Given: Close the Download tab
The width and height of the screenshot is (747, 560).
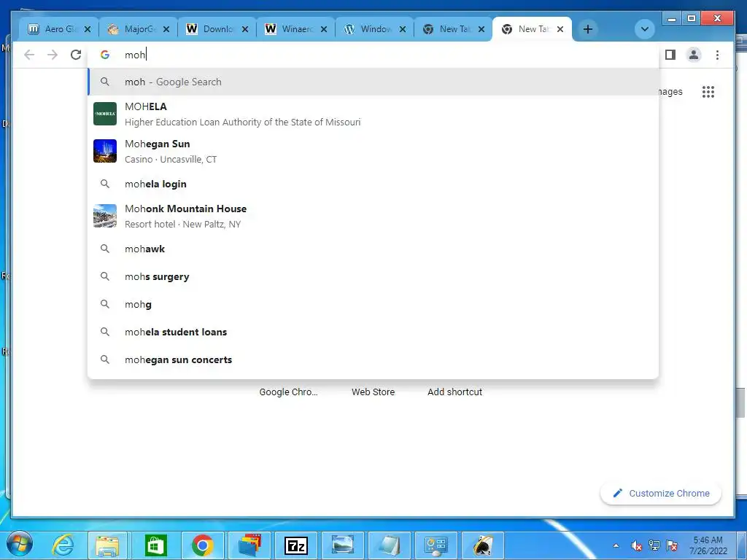Looking at the screenshot, I should coord(245,29).
